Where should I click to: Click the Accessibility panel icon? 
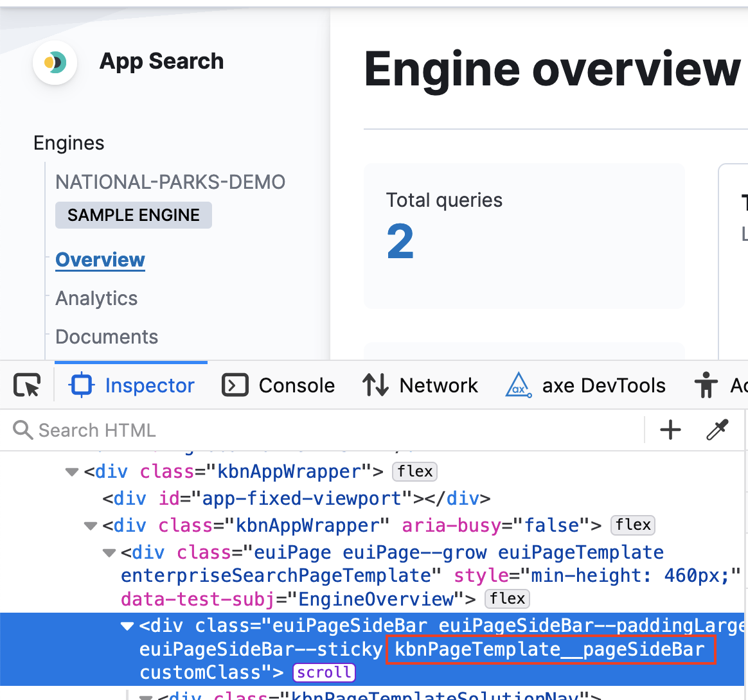coord(706,385)
